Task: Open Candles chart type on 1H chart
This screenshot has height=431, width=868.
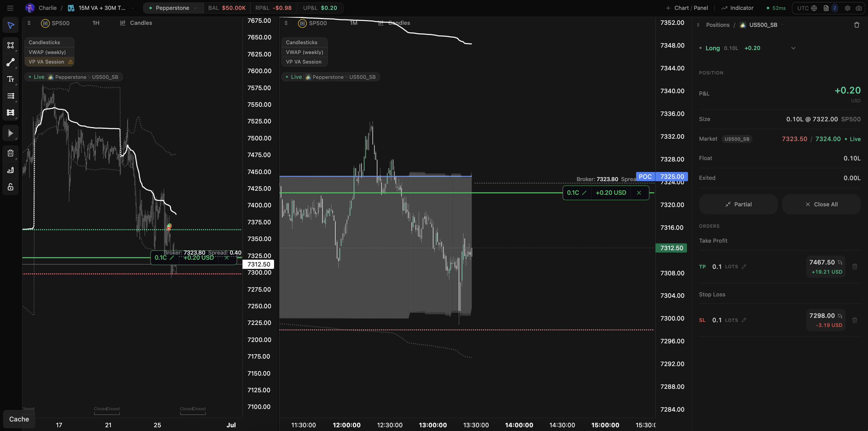Action: (x=136, y=23)
